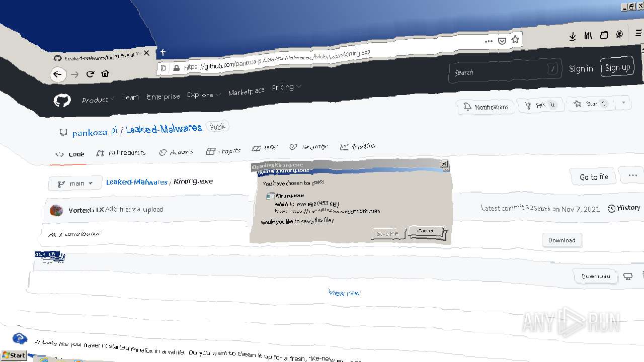
Task: Switch to the Insights tab
Action: click(357, 146)
